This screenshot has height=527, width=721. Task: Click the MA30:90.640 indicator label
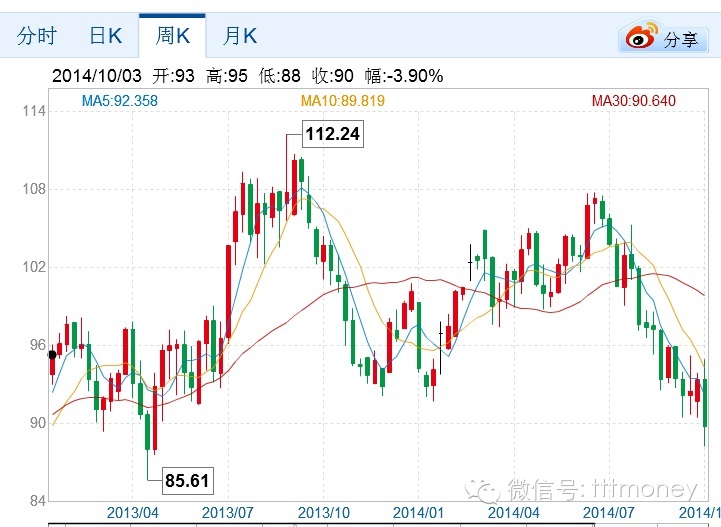tap(634, 101)
